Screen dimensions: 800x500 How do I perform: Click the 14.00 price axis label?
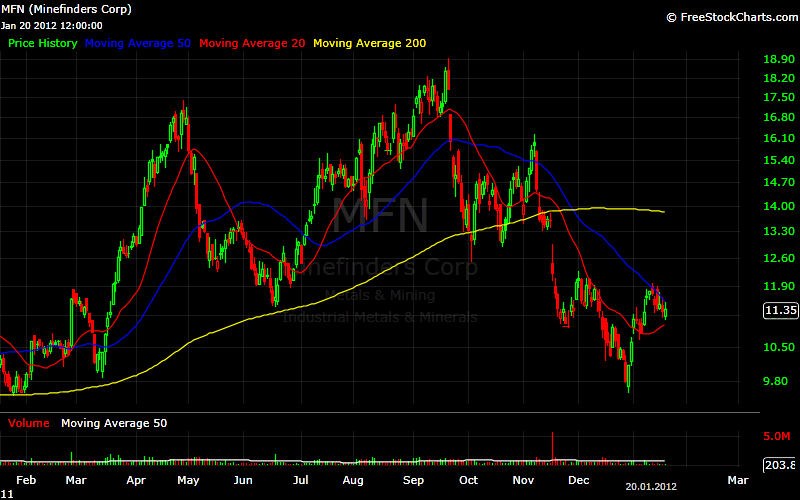click(779, 206)
